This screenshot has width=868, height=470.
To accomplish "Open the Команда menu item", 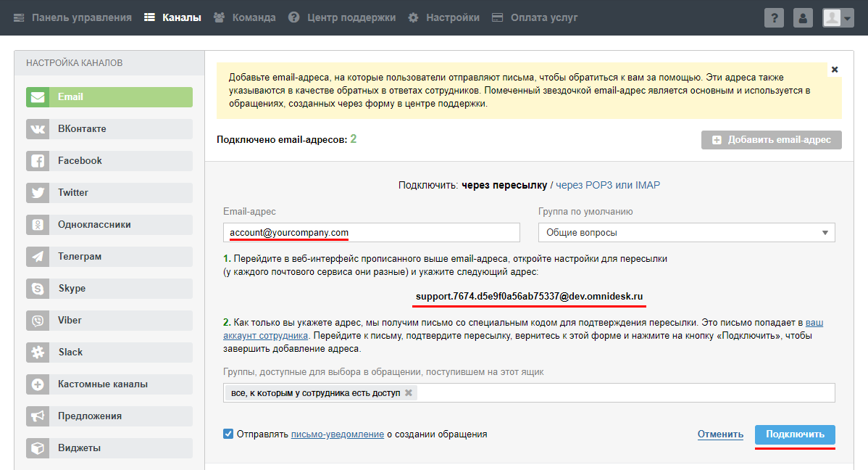I will point(244,17).
